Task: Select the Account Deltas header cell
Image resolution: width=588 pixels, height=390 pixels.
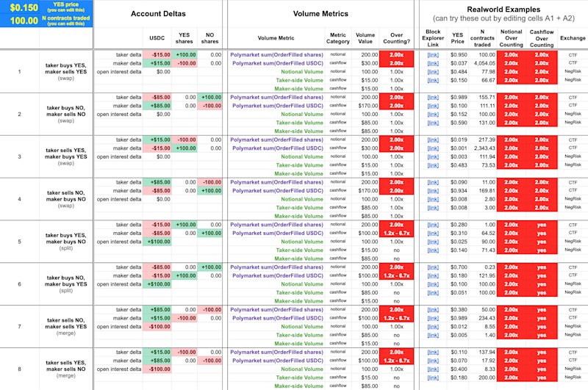Action: (158, 14)
